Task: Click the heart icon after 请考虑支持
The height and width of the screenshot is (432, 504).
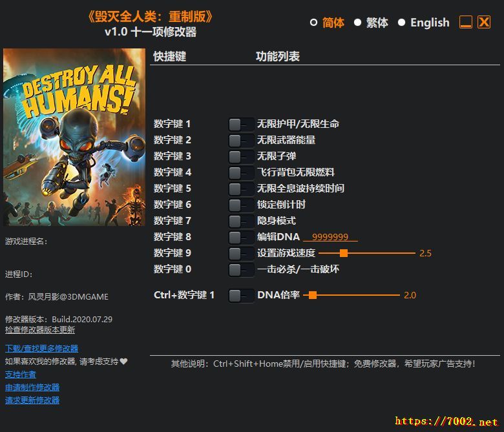Action: (x=124, y=362)
